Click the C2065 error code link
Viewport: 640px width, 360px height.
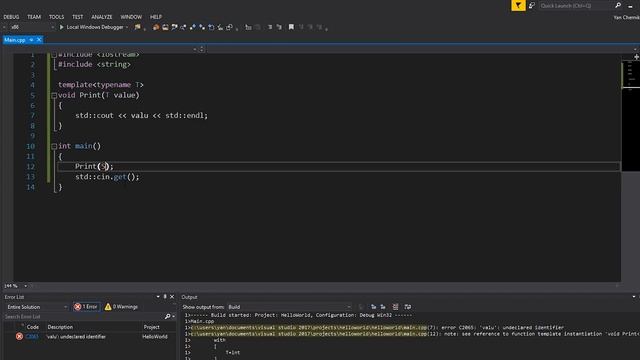click(x=32, y=337)
